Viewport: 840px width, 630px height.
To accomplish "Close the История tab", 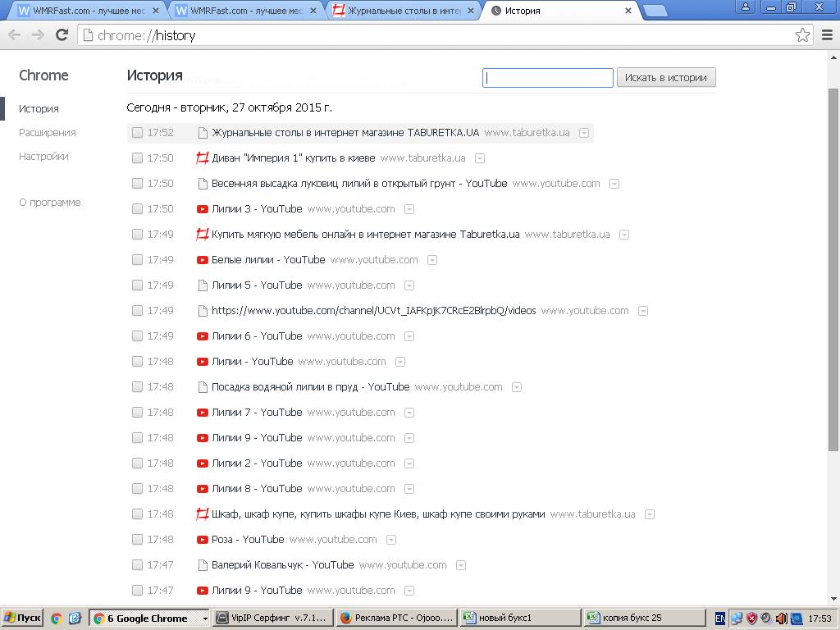I will (628, 11).
